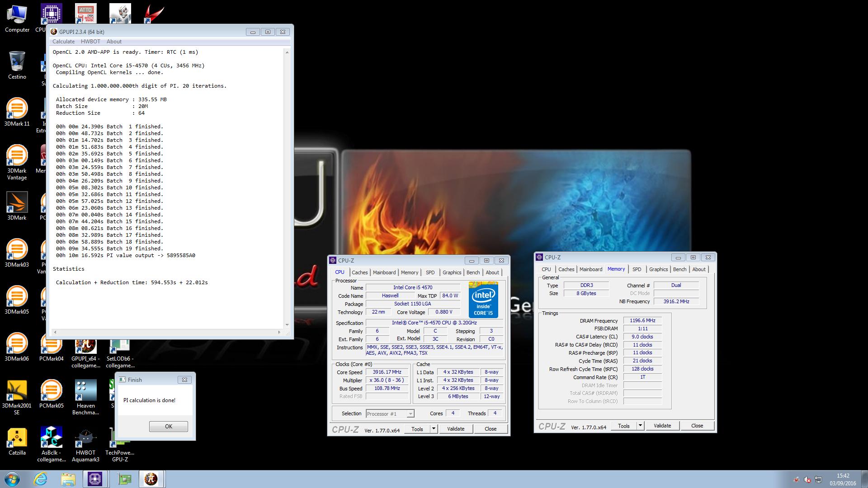Open PCMark05 desktop shortcut

(x=51, y=394)
